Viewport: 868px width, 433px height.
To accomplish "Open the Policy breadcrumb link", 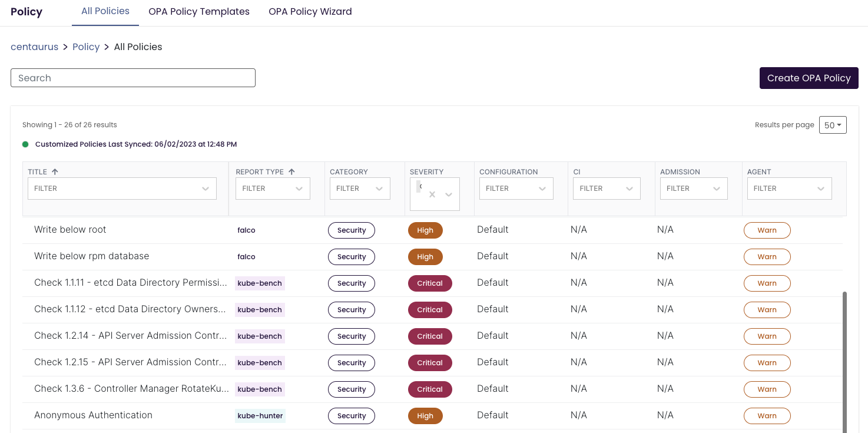I will (x=86, y=47).
